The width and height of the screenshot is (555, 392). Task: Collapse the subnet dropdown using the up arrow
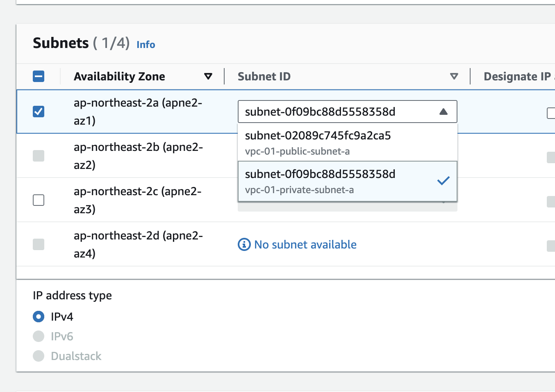(444, 112)
